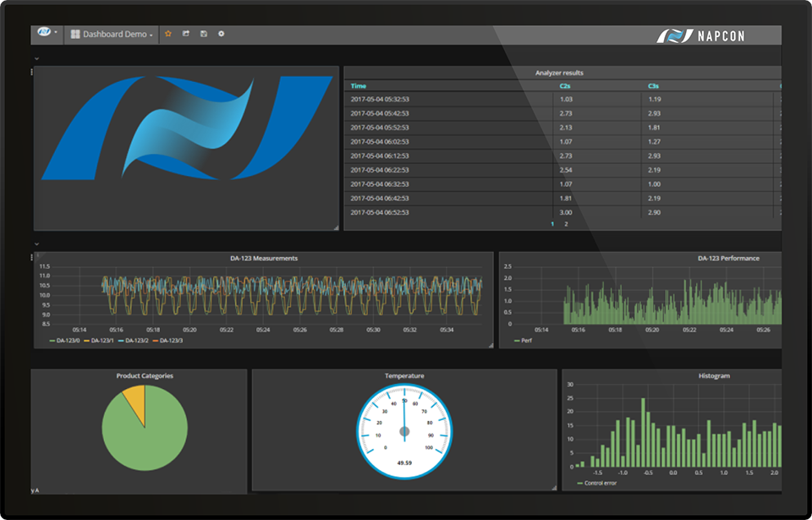Open the DA-123 Measurements panel title menu

tap(263, 258)
